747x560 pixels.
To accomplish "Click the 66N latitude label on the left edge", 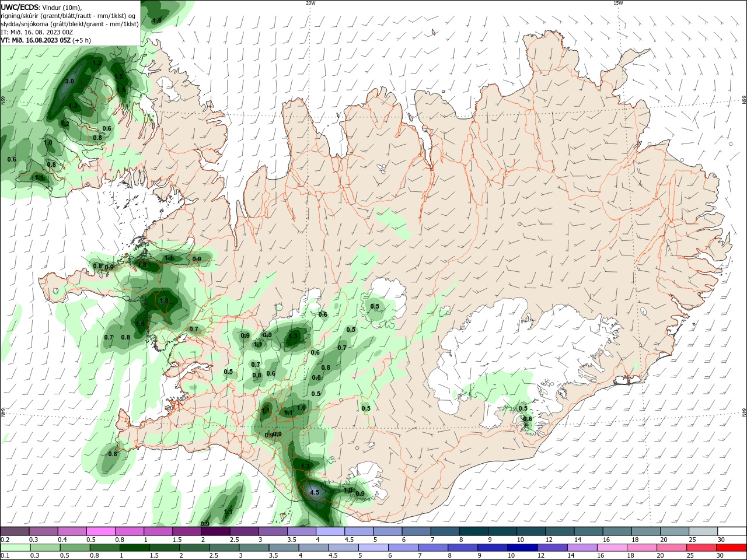I will [3, 100].
